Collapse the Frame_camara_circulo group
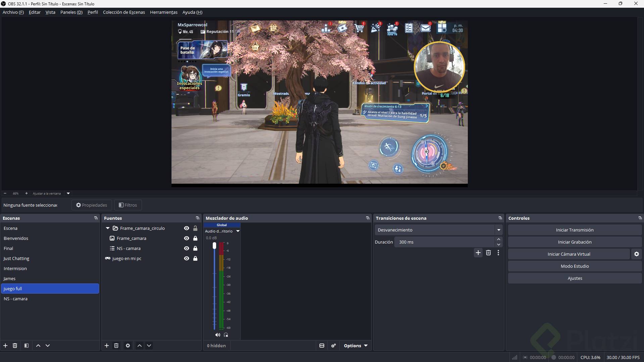Image resolution: width=644 pixels, height=362 pixels. coord(108,228)
